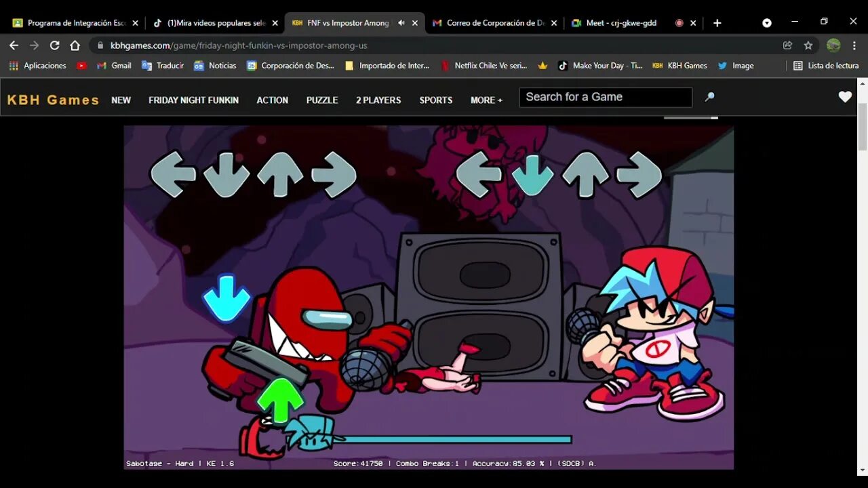
Task: Open Make Your Day TikTok bookmark
Action: (x=600, y=66)
